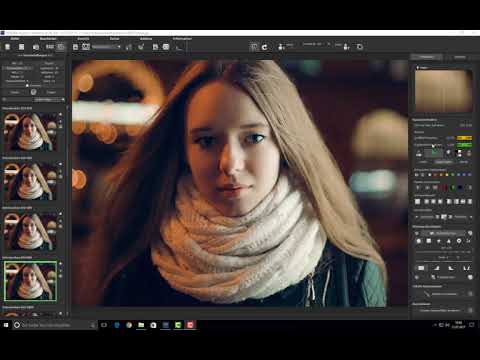Open File Explorer from the taskbar
480x360 pixels.
pyautogui.click(x=141, y=325)
